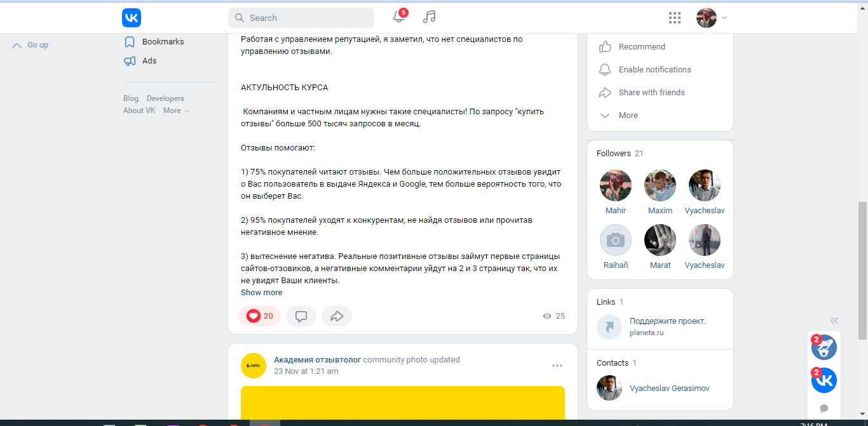Open the services grid icon
Image resolution: width=868 pixels, height=426 pixels.
tap(675, 18)
